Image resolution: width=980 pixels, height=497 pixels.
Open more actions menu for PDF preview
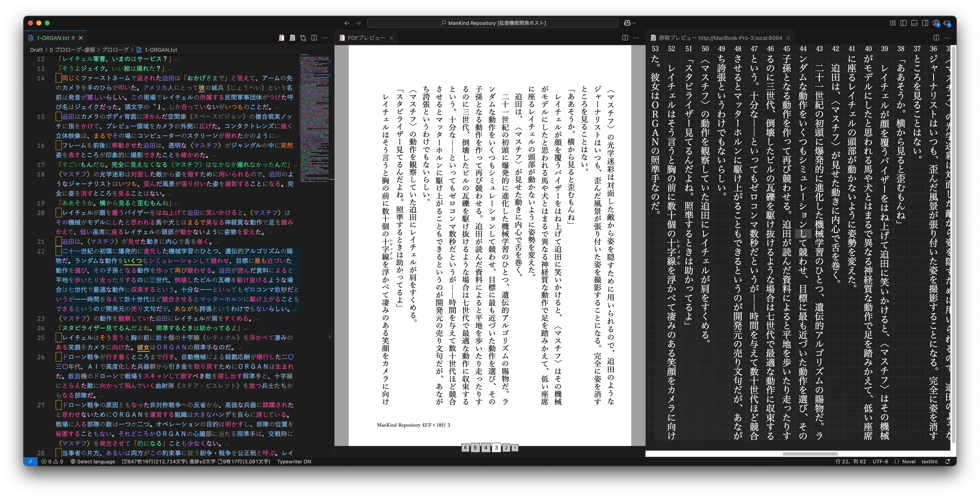coord(636,38)
